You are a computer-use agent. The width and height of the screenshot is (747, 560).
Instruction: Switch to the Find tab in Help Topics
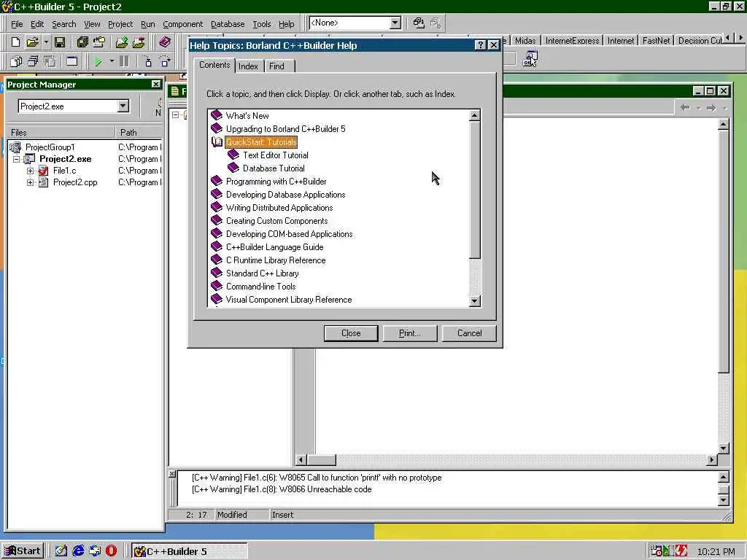pyautogui.click(x=276, y=66)
